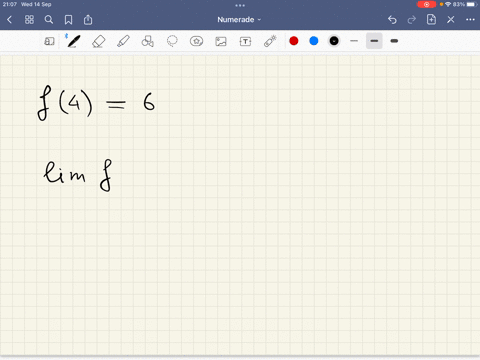Image resolution: width=480 pixels, height=360 pixels.
Task: Toggle the read-only zoom window tool
Action: click(49, 41)
